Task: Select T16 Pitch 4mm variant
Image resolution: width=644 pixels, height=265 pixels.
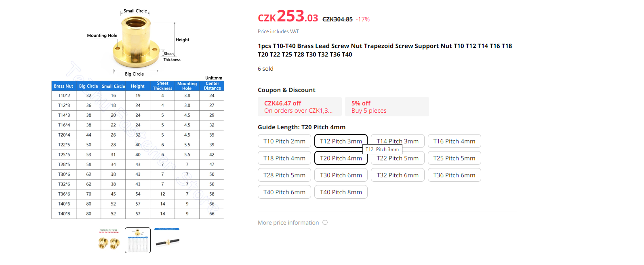Action: pos(454,141)
